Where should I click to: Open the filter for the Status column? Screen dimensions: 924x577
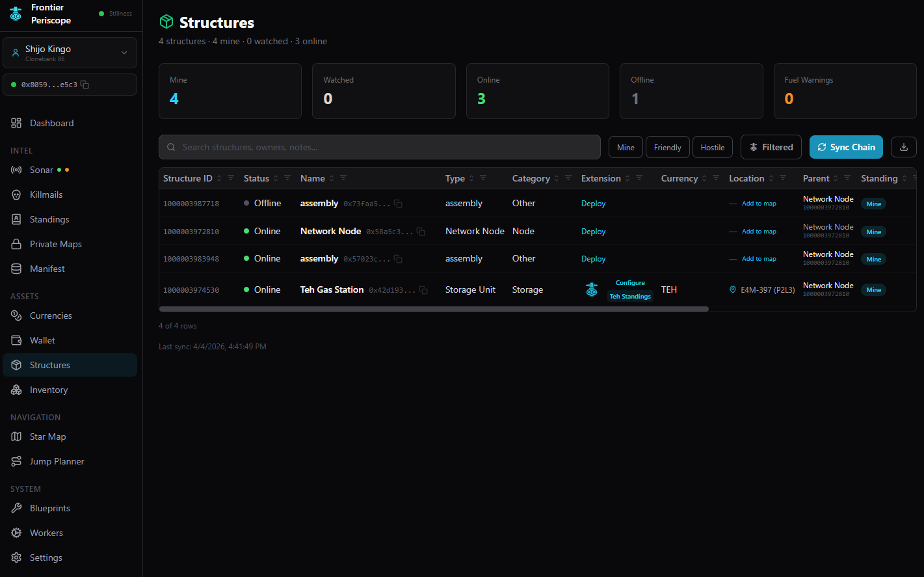[x=287, y=178]
